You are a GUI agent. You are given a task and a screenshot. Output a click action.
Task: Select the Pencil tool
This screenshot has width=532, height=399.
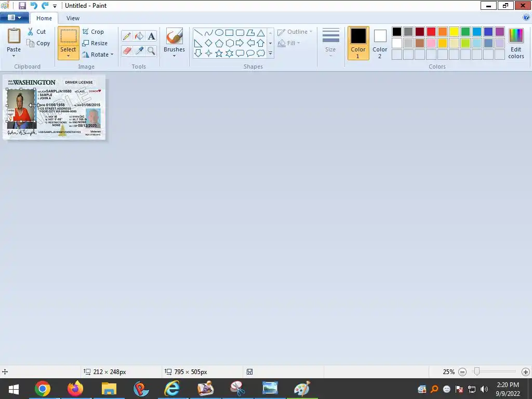127,36
